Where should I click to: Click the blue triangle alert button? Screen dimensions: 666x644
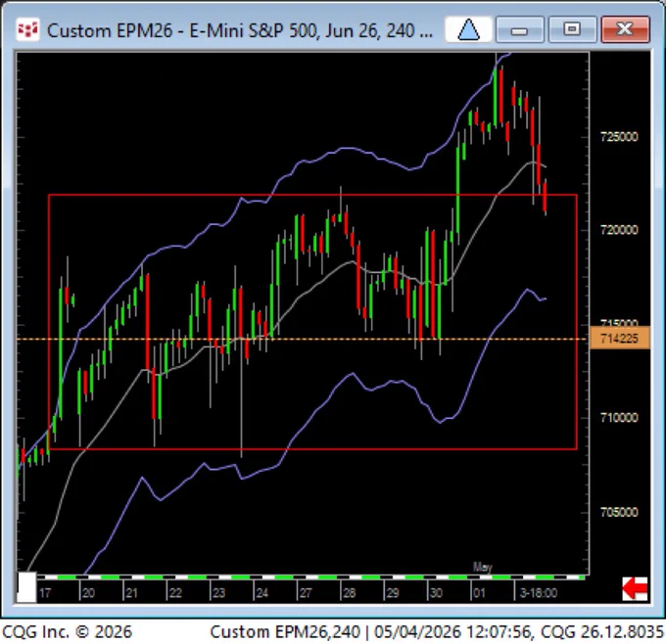[469, 29]
